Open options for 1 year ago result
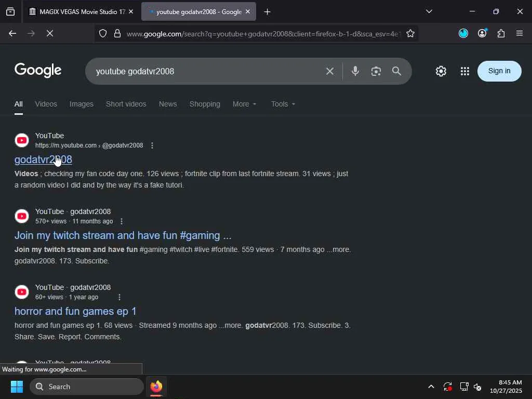 119,297
